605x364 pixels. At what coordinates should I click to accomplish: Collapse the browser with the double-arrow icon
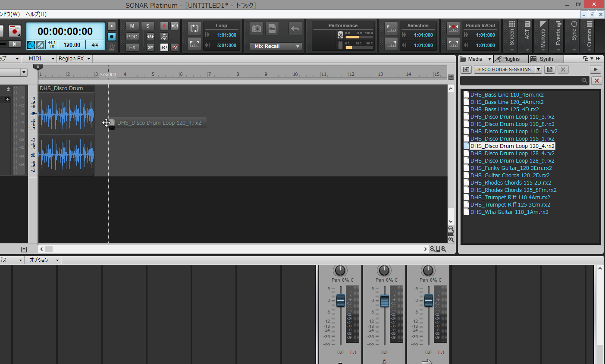[x=598, y=59]
